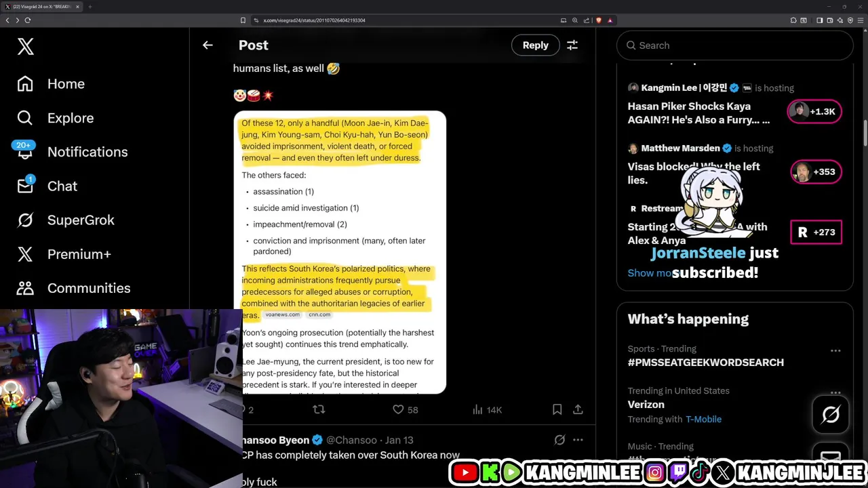
Task: Open the Home feed
Action: click(51, 84)
